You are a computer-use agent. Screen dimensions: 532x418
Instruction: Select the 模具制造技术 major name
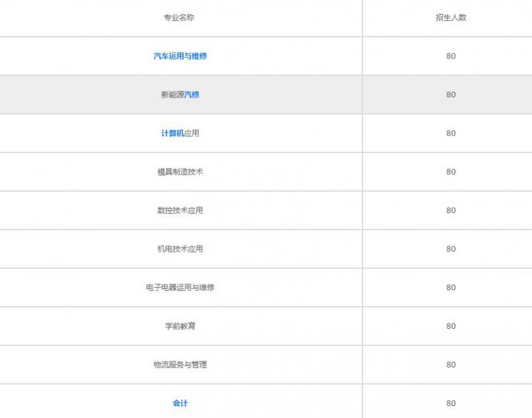coord(180,172)
